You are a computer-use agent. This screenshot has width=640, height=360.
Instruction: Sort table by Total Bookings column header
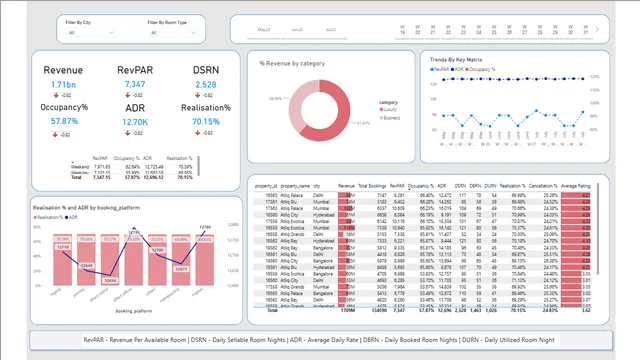372,186
